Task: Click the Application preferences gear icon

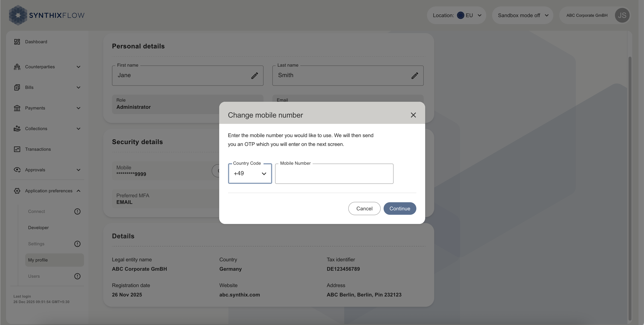Action: coord(17,191)
